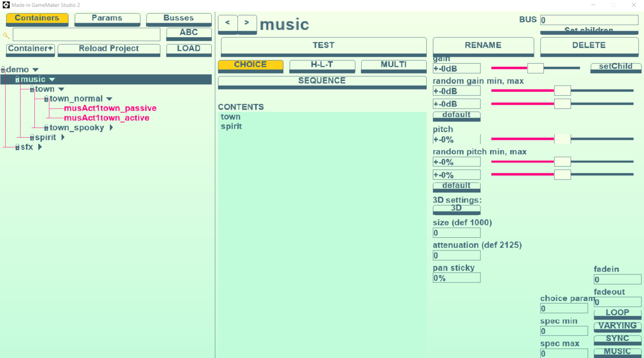Click the DELETE button
This screenshot has width=644, height=358.
coord(589,46)
